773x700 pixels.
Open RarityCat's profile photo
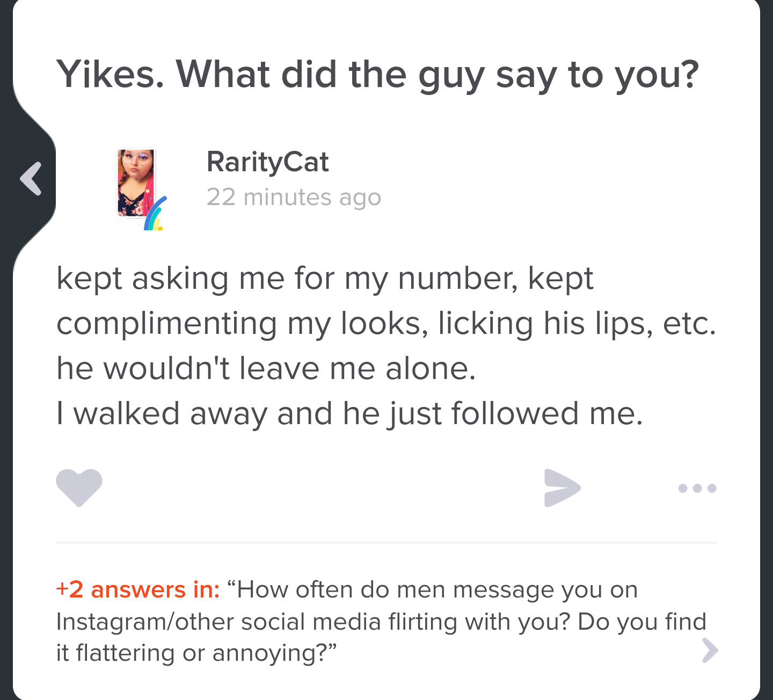pyautogui.click(x=136, y=183)
